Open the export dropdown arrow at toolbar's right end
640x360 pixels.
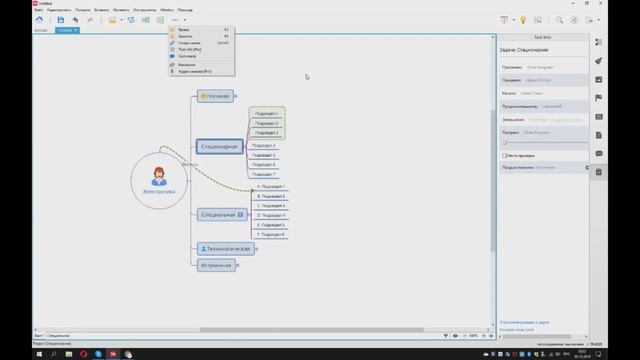click(598, 20)
